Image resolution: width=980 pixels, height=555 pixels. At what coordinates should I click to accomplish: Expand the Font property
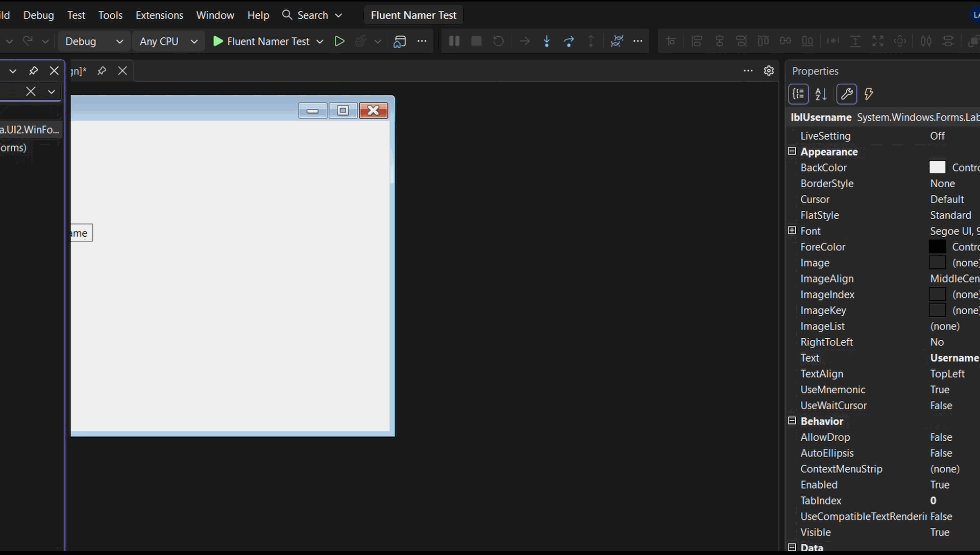point(792,231)
